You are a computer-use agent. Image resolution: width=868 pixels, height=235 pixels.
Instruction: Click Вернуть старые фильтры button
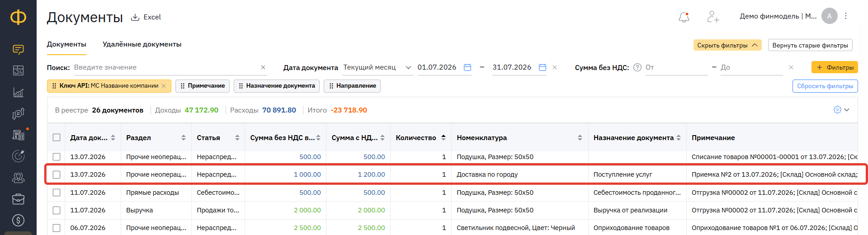click(x=810, y=45)
